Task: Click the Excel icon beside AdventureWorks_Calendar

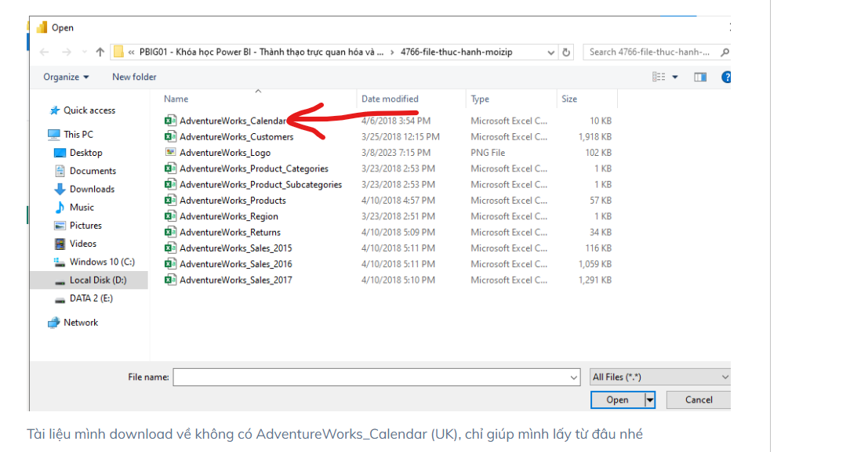Action: click(170, 120)
